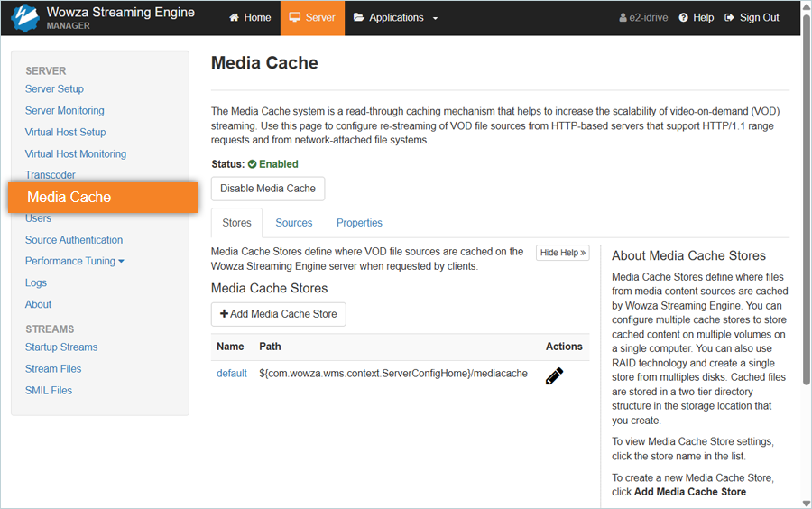Open Server Setup in sidebar
This screenshot has height=509, width=812.
54,89
